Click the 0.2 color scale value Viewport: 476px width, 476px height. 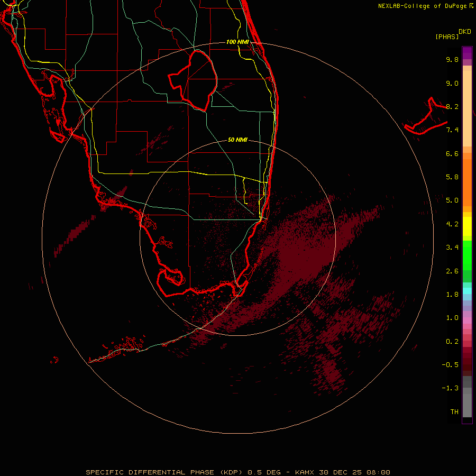click(x=452, y=342)
